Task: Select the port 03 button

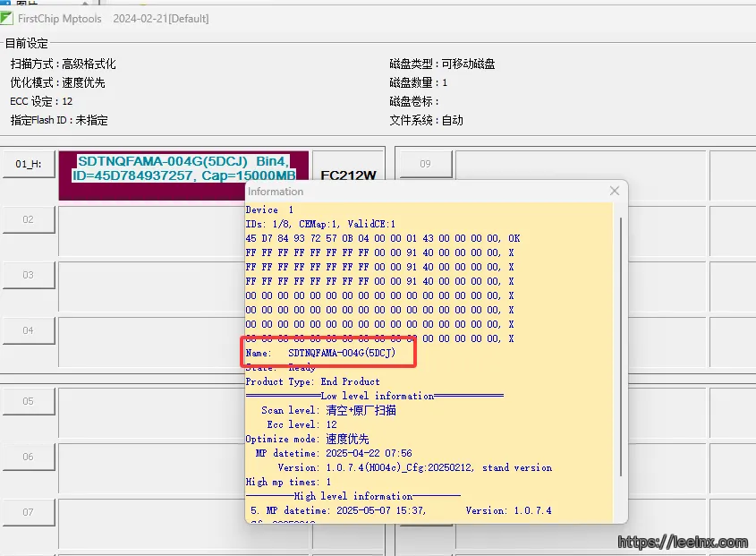Action: 29,275
